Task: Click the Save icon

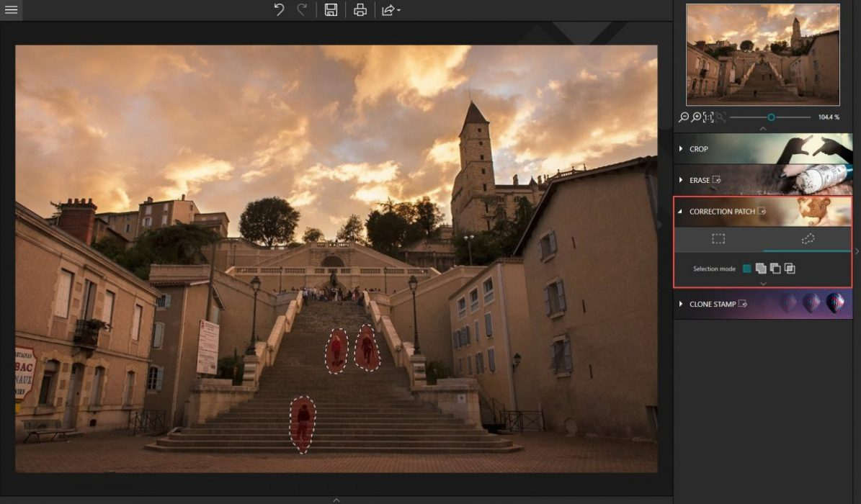Action: tap(331, 9)
